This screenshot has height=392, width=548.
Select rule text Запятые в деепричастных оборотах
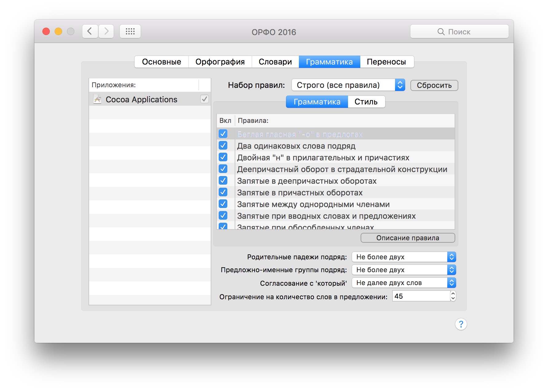pos(307,181)
